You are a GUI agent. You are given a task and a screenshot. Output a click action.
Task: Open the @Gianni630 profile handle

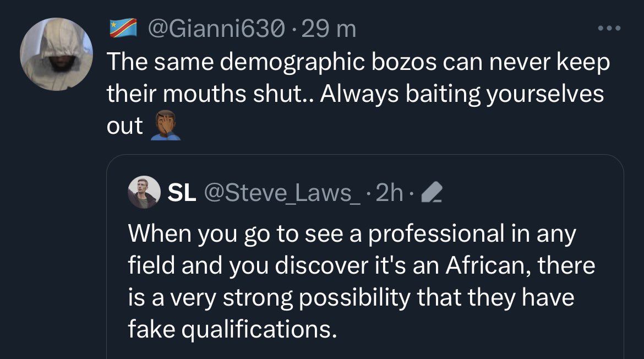tap(216, 29)
